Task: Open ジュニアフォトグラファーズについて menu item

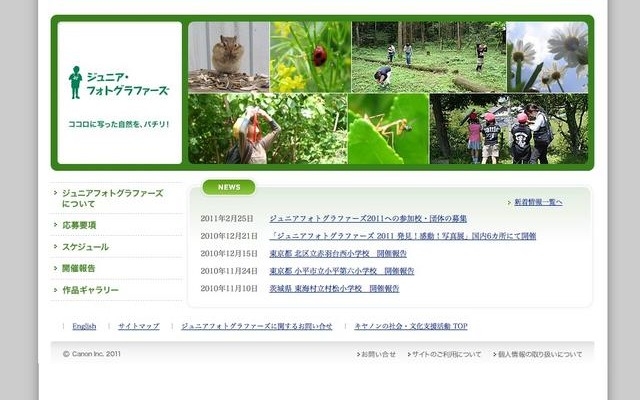Action: click(112, 198)
